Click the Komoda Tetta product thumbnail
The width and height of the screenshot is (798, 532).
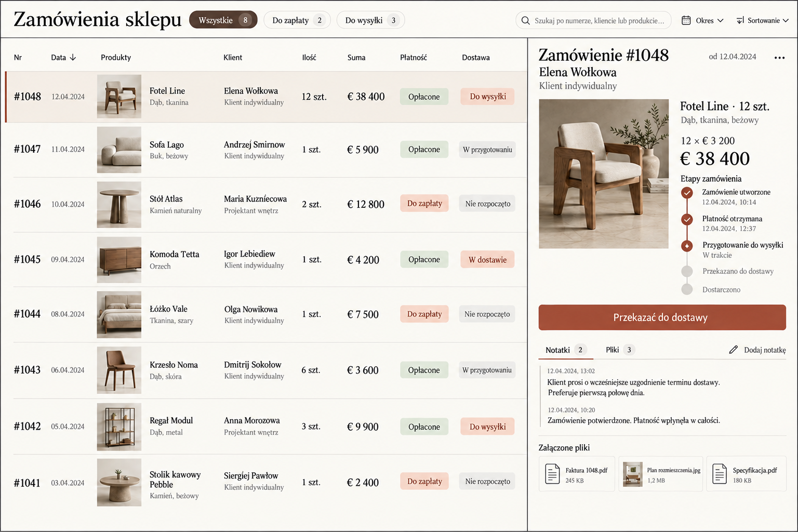[x=119, y=260]
